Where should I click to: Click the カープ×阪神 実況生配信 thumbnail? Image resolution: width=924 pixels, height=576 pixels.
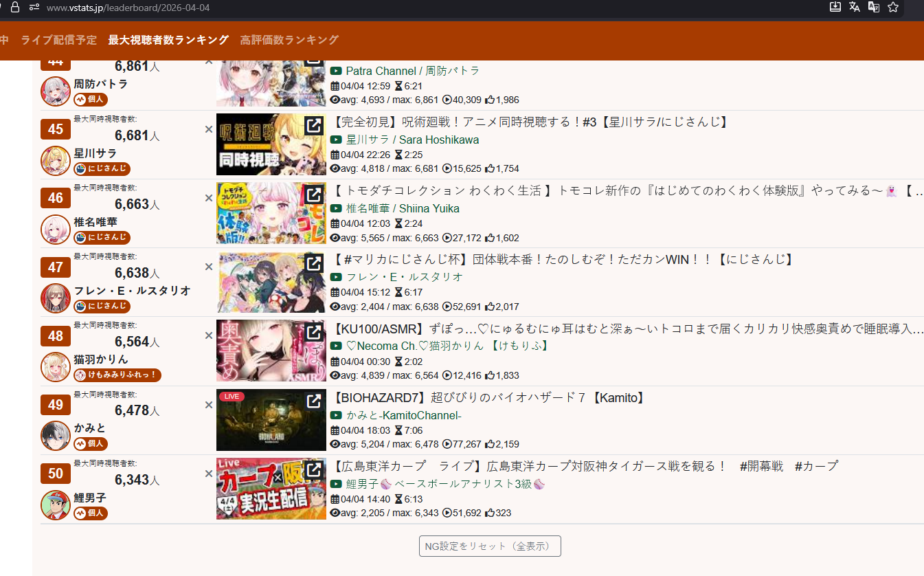[x=271, y=489]
